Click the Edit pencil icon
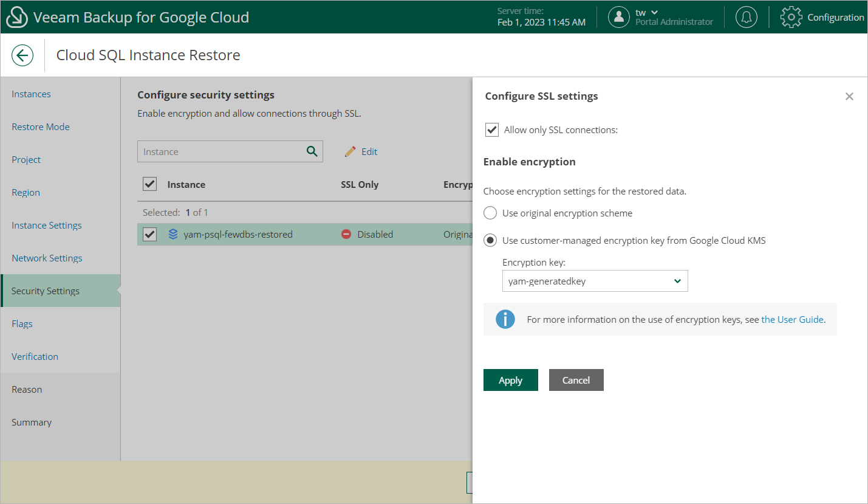Image resolution: width=868 pixels, height=504 pixels. 350,152
